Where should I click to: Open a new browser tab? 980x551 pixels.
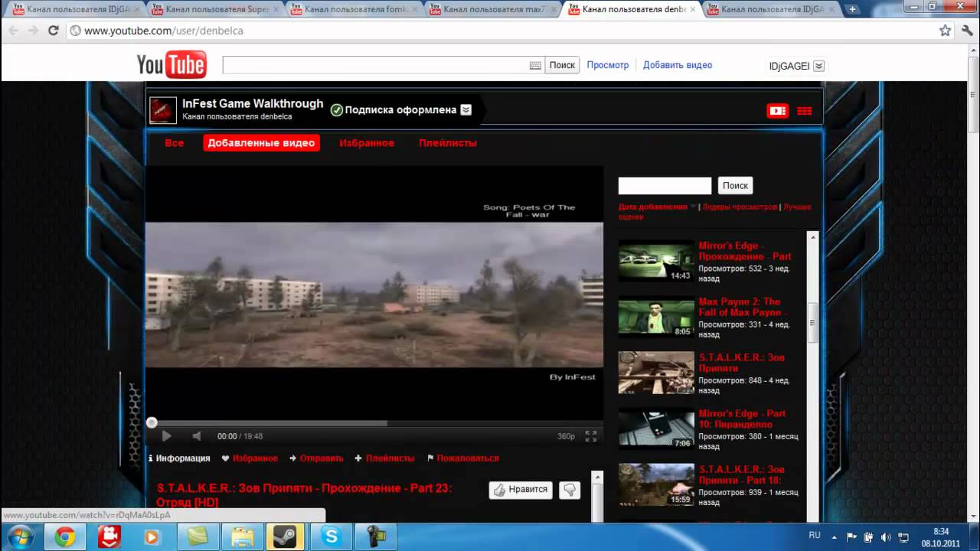(x=852, y=9)
